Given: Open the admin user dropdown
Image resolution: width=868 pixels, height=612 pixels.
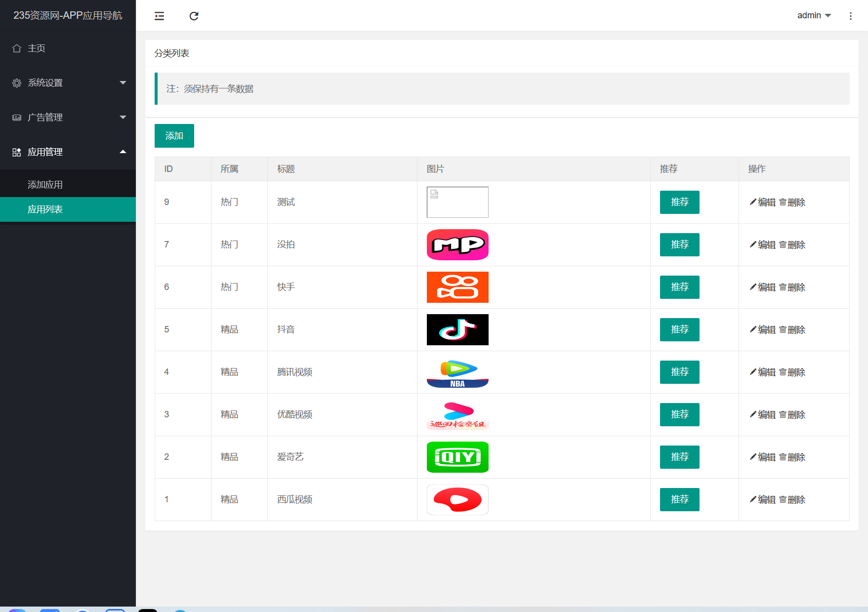Looking at the screenshot, I should [814, 16].
